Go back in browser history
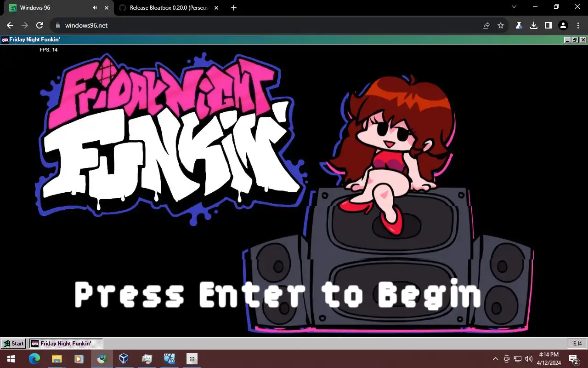Screen dimensions: 588x368 click(10, 25)
